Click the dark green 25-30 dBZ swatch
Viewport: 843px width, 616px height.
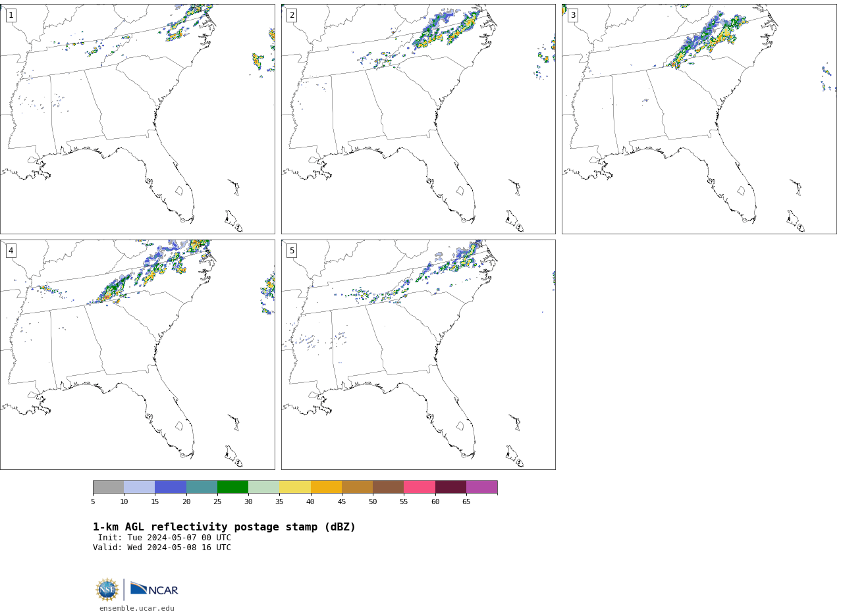pos(232,487)
